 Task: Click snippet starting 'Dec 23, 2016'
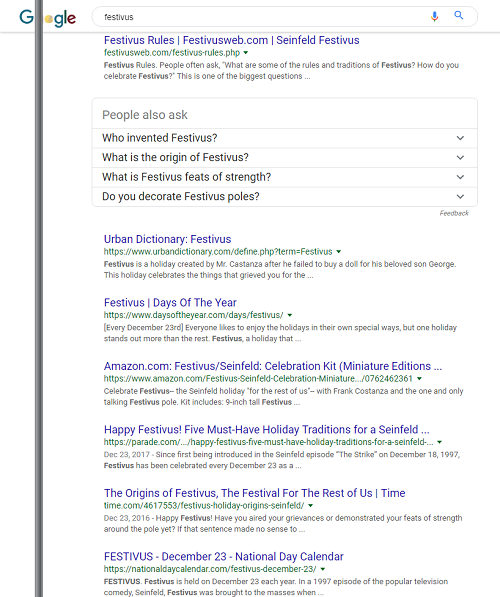(x=283, y=524)
